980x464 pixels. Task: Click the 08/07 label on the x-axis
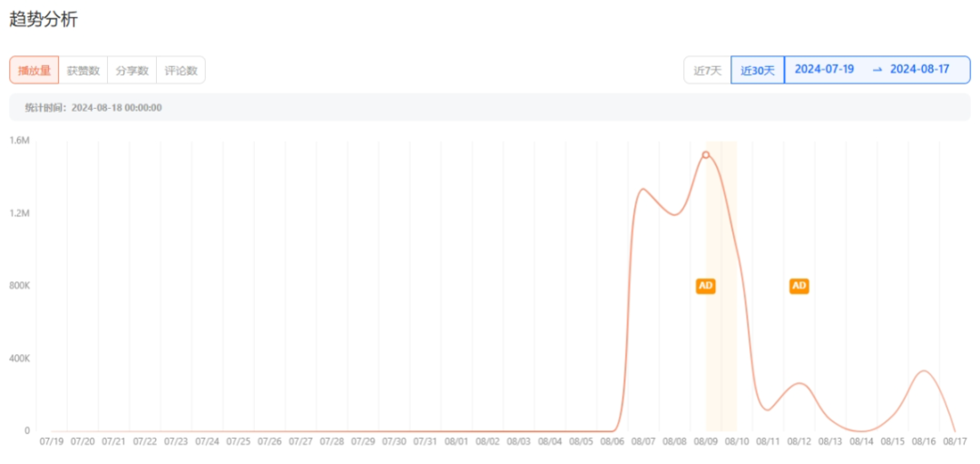643,442
